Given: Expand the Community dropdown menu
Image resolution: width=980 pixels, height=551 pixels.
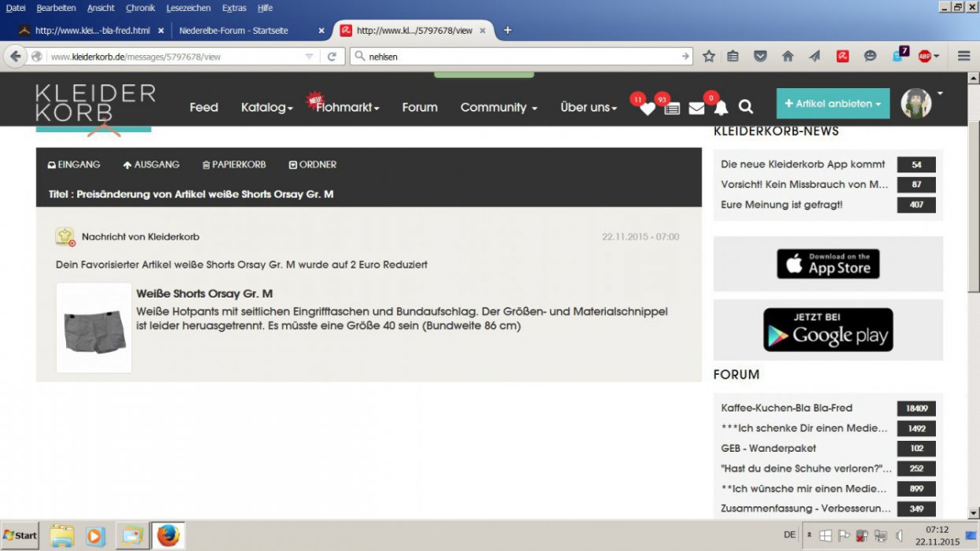Looking at the screenshot, I should pyautogui.click(x=498, y=107).
